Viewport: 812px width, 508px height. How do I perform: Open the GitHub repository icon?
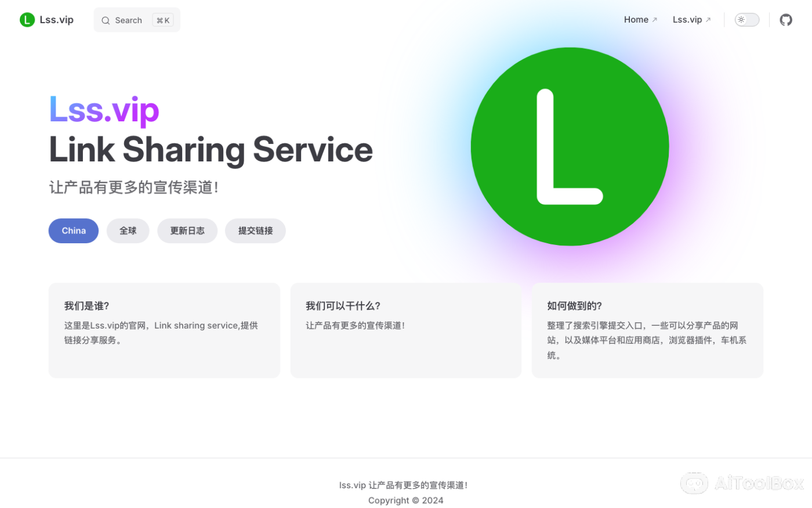click(786, 19)
